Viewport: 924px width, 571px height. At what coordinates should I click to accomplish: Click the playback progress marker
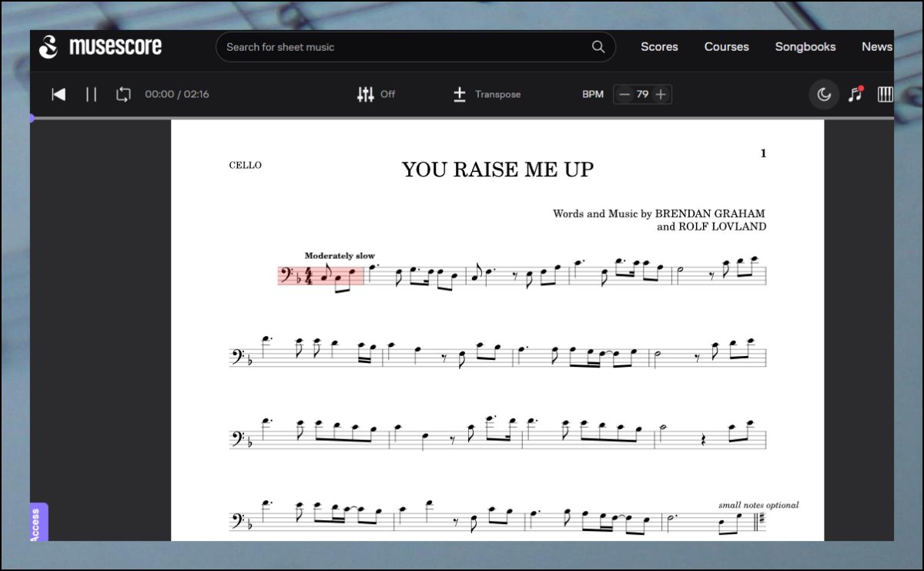(32, 118)
